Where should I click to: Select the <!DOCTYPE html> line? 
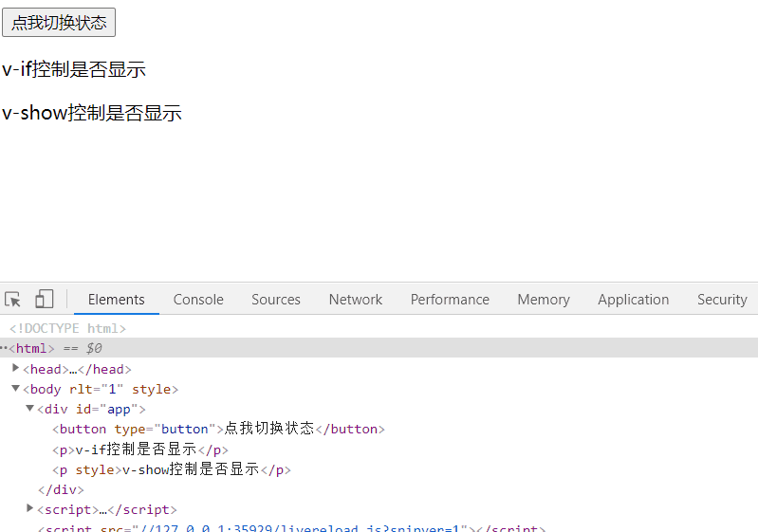click(67, 328)
